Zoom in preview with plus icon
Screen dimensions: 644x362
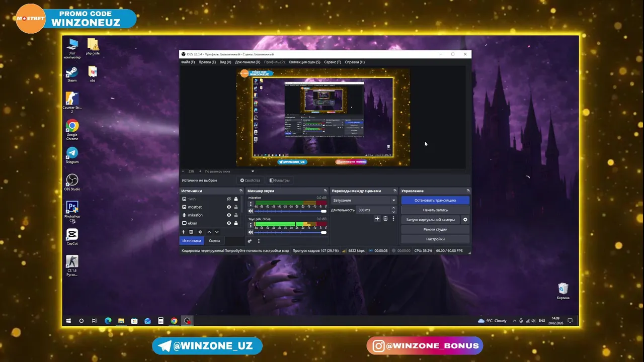(200, 171)
